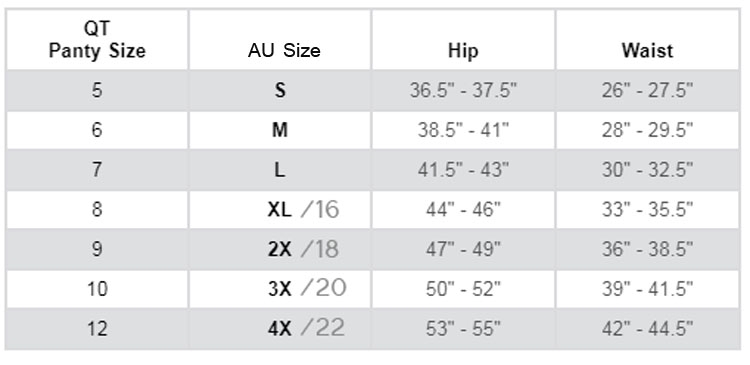This screenshot has width=750, height=365.
Task: Select the AU size M cell
Action: pyautogui.click(x=280, y=130)
